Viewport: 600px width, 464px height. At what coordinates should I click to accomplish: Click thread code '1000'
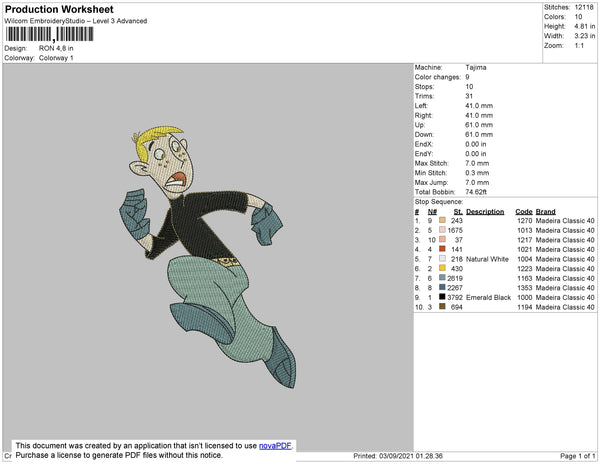point(525,297)
